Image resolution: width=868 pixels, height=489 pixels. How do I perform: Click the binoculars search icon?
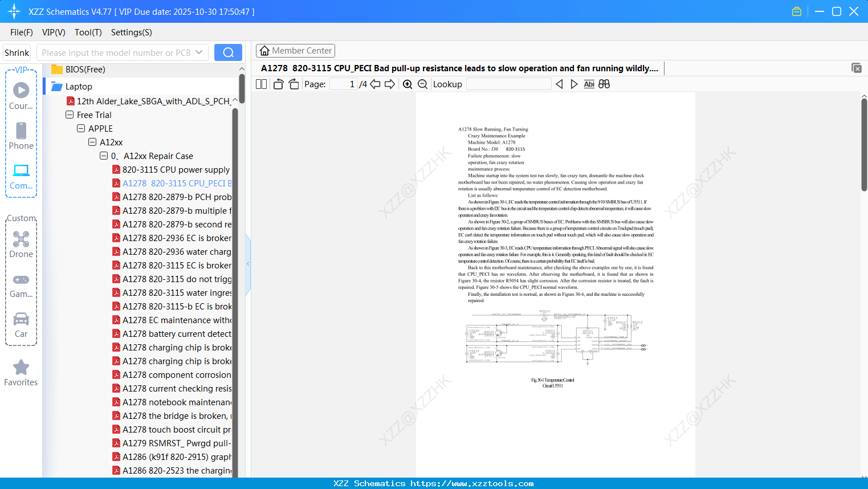[x=604, y=84]
